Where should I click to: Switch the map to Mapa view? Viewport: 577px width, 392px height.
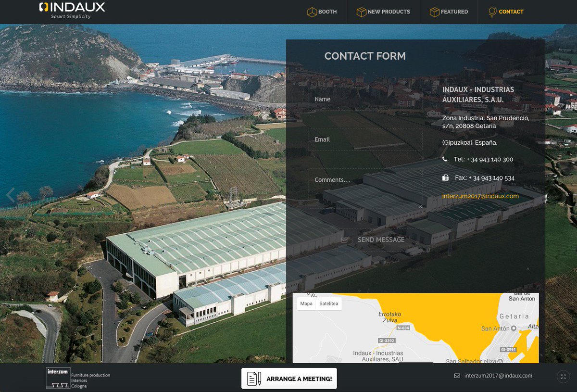pos(306,303)
